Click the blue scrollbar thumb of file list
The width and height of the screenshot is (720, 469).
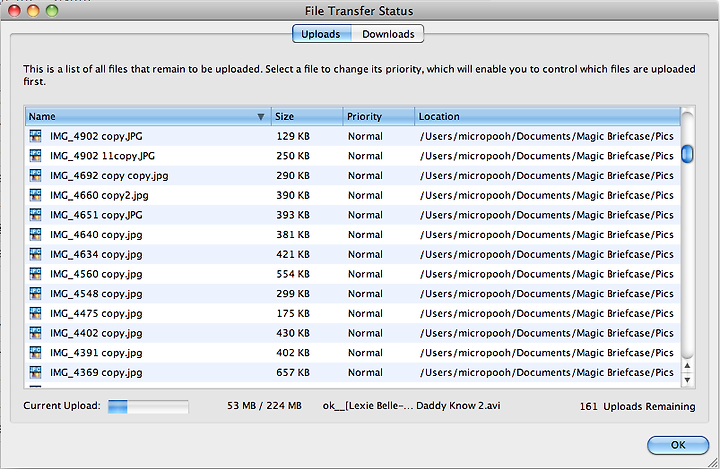tap(687, 154)
